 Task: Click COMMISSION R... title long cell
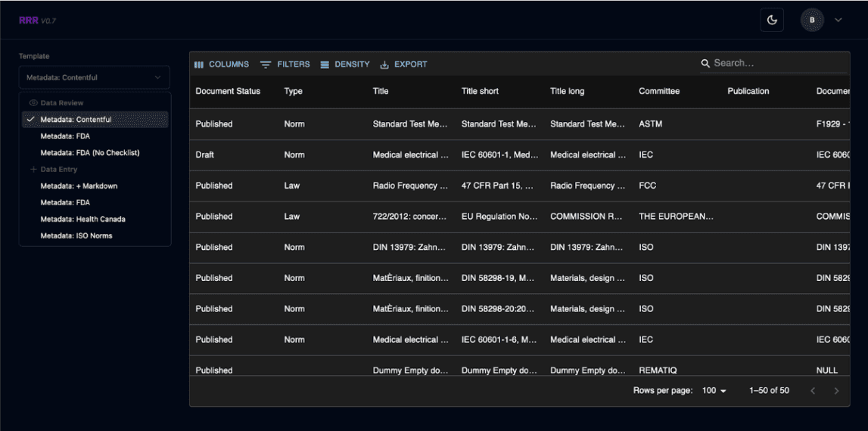click(x=589, y=217)
